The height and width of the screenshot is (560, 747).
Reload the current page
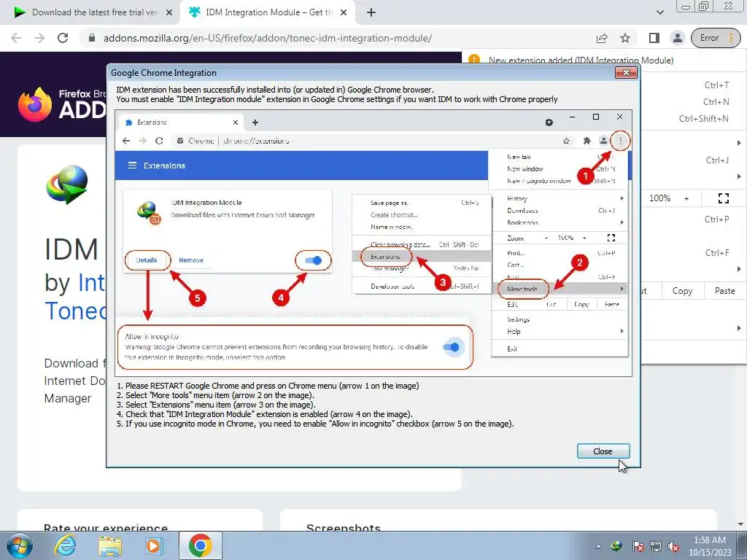(63, 38)
